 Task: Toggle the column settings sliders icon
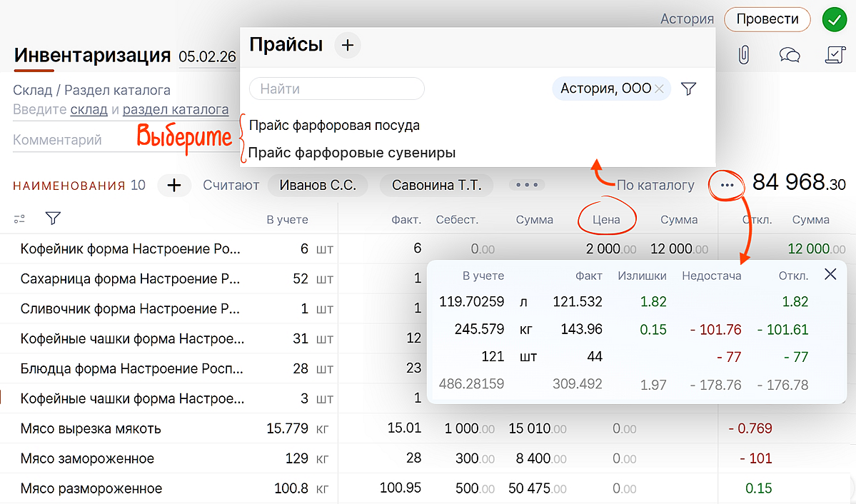click(x=19, y=218)
